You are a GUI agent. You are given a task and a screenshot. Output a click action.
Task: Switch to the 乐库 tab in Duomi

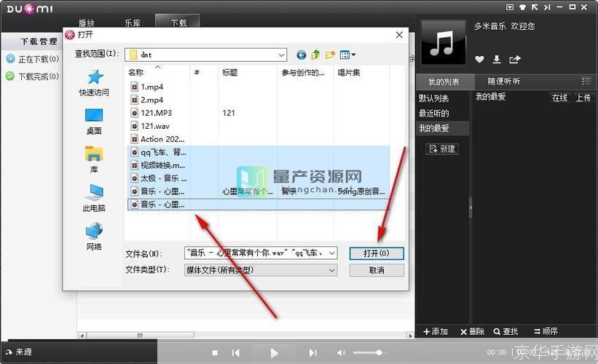click(133, 23)
